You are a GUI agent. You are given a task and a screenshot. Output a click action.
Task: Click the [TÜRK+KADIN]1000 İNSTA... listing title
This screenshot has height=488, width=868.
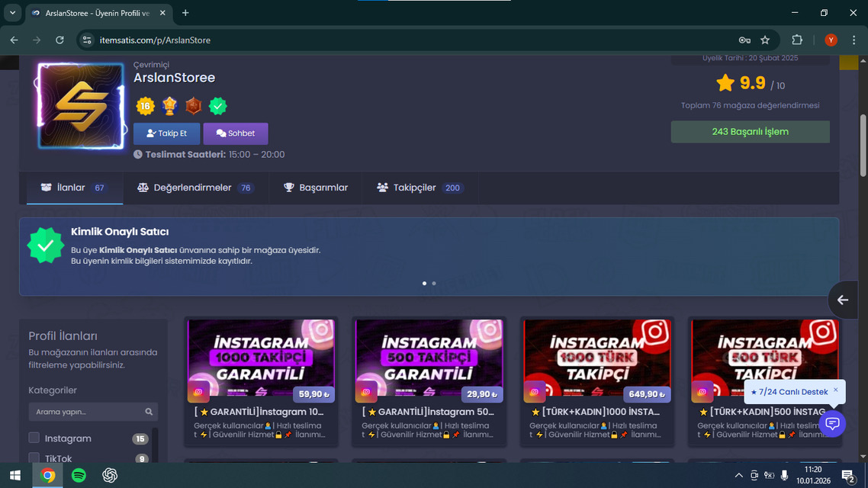tap(595, 412)
